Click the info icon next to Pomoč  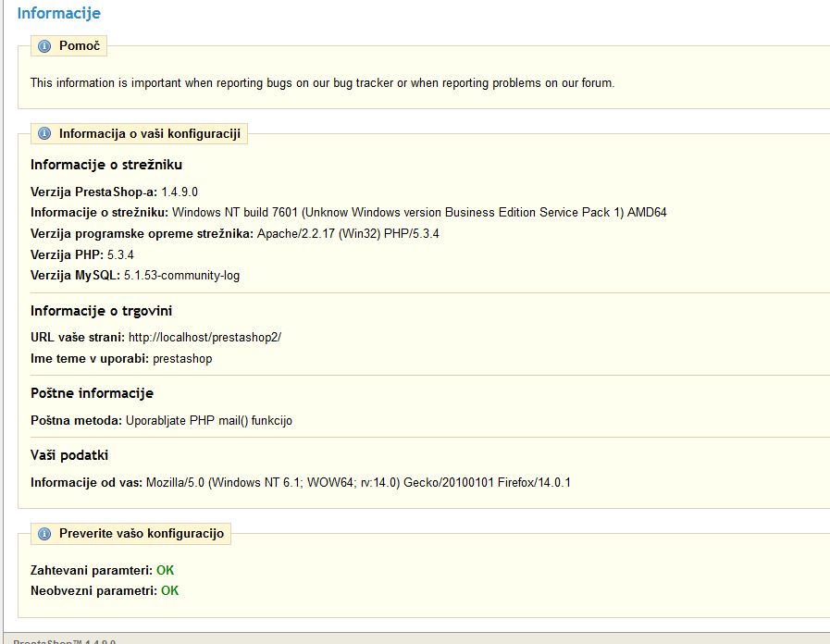(44, 46)
